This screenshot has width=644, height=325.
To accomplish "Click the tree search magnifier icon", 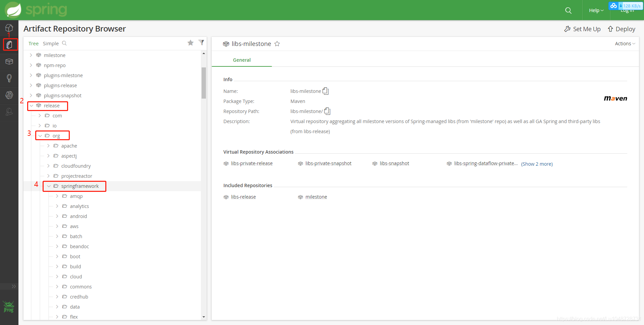I will point(64,43).
